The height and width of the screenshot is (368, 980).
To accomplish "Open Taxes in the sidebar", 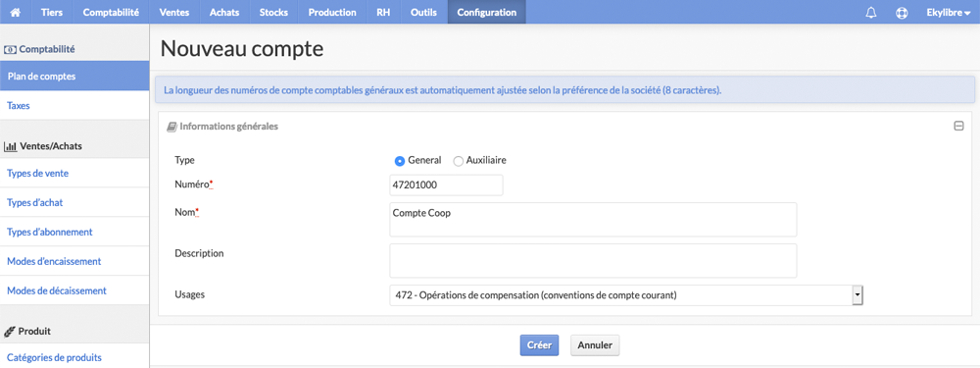I will pyautogui.click(x=74, y=106).
